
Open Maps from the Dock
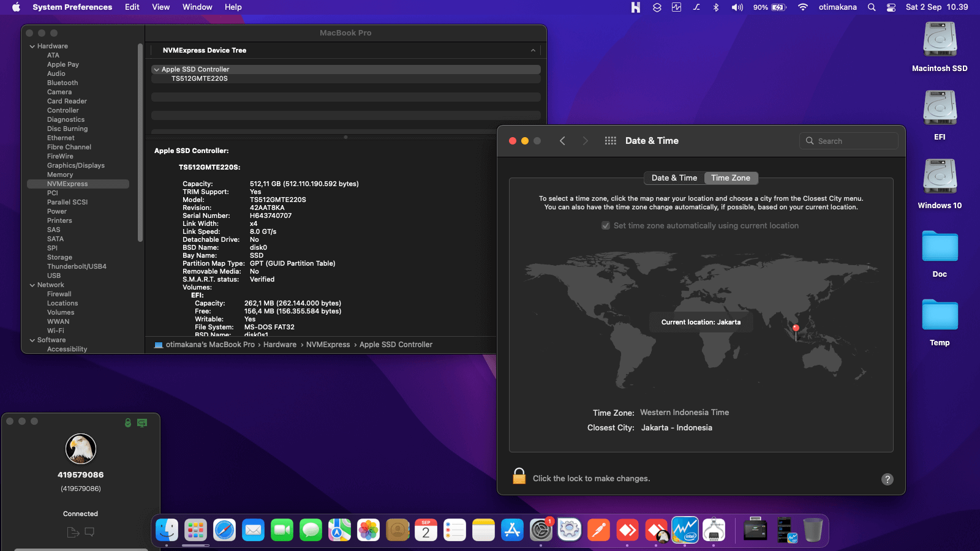coord(339,530)
